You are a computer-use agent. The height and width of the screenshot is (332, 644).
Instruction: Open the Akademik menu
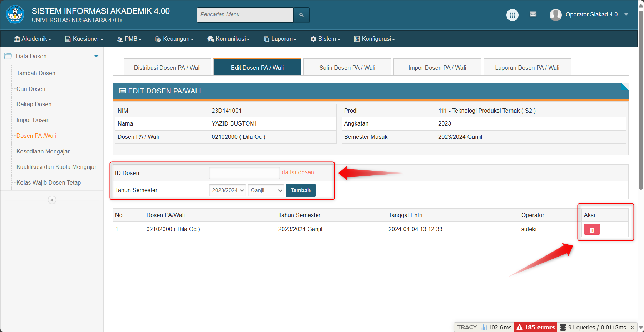(33, 39)
